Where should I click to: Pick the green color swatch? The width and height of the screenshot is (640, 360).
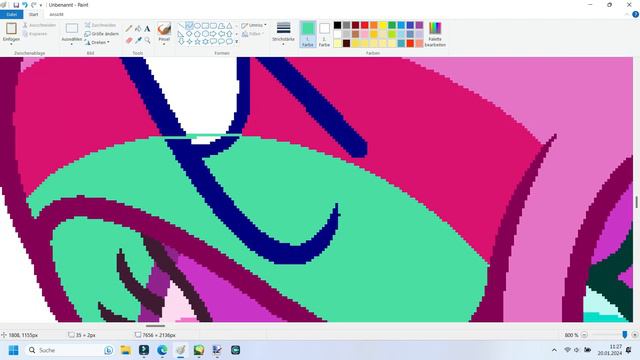392,25
